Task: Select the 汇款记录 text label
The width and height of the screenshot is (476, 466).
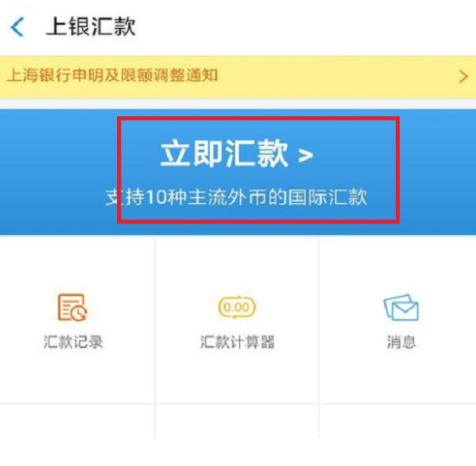Action: 73,342
